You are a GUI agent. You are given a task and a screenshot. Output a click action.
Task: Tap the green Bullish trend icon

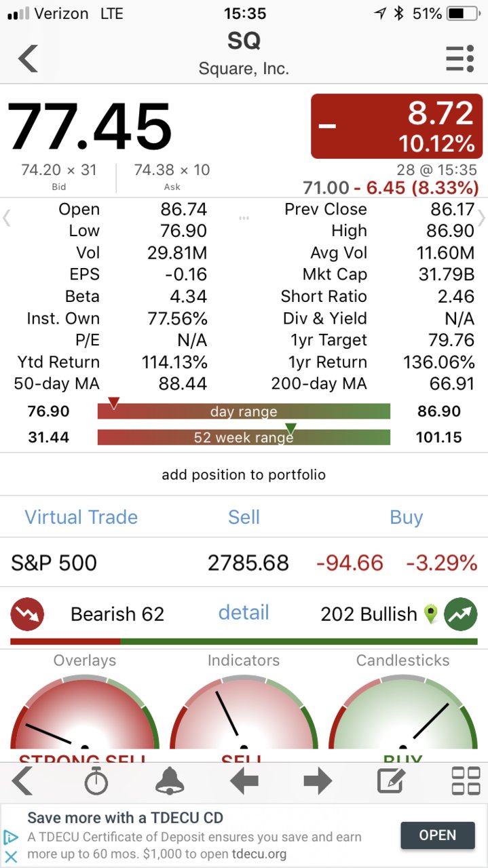(x=461, y=614)
